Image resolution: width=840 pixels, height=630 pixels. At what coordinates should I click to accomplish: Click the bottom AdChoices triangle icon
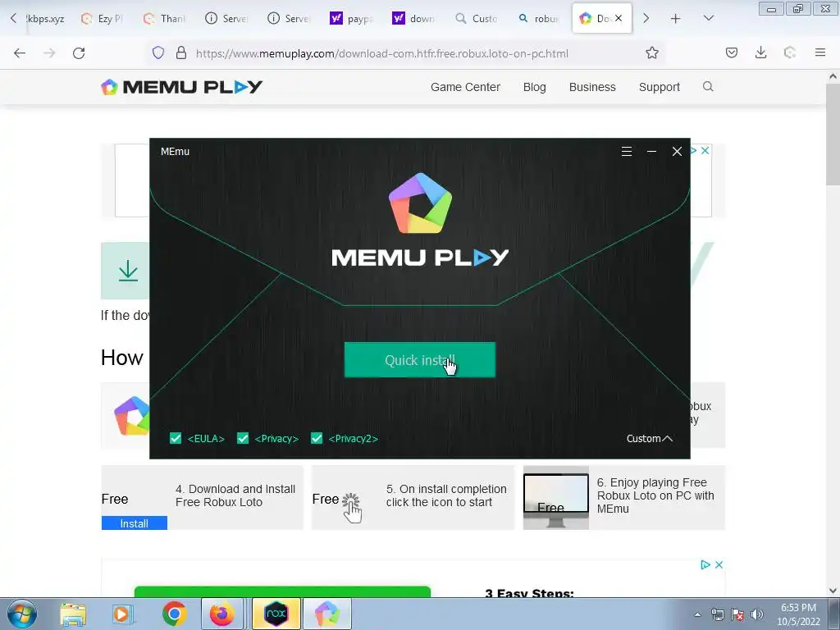click(705, 564)
